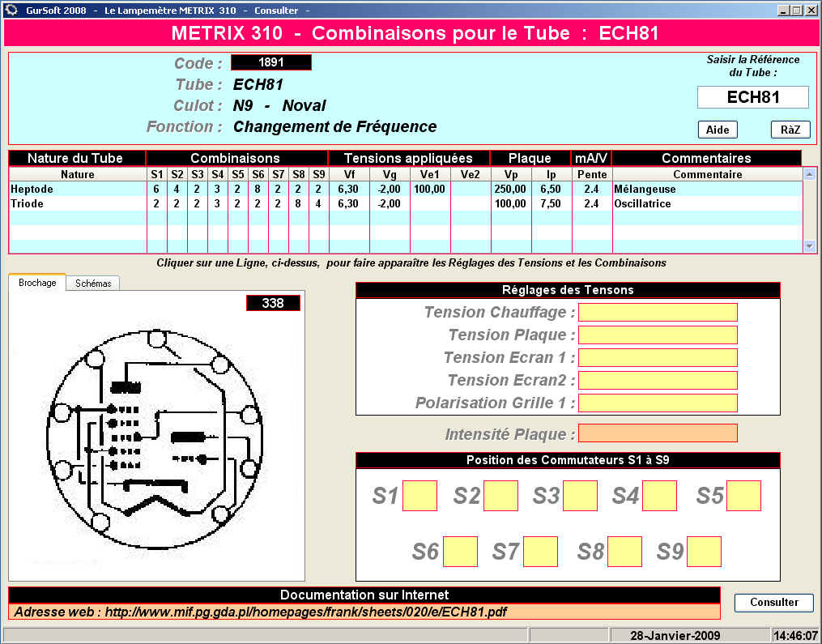
Task: Select the Brochage tab
Action: 37,283
